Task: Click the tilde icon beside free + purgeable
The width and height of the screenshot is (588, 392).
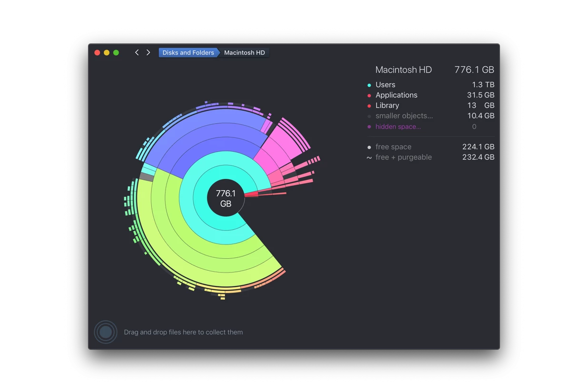Action: [x=369, y=158]
